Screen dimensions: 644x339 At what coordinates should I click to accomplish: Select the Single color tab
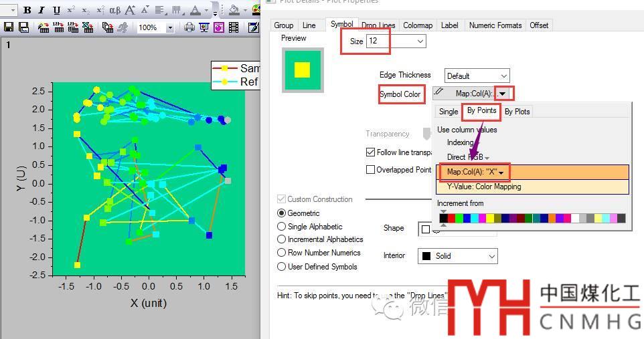448,112
